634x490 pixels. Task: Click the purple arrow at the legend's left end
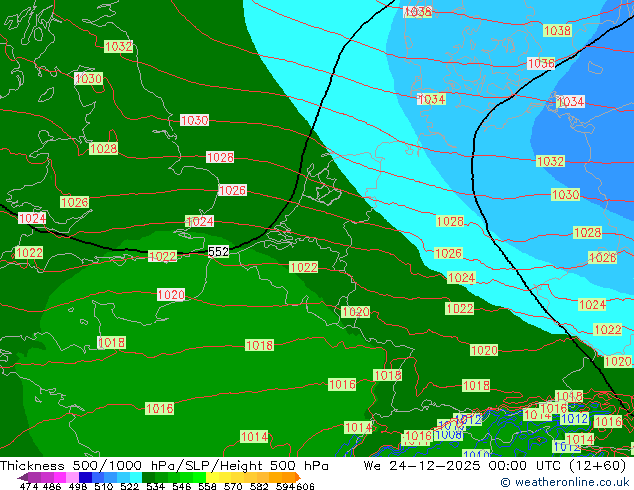pos(22,477)
